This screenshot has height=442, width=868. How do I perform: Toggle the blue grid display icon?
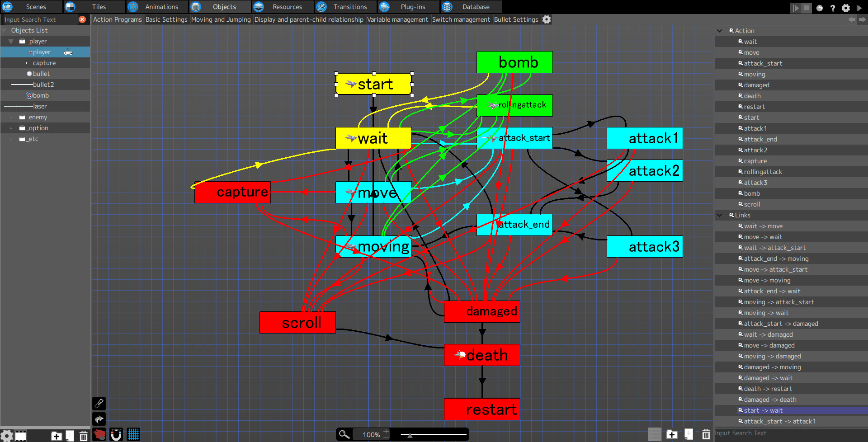click(x=134, y=434)
